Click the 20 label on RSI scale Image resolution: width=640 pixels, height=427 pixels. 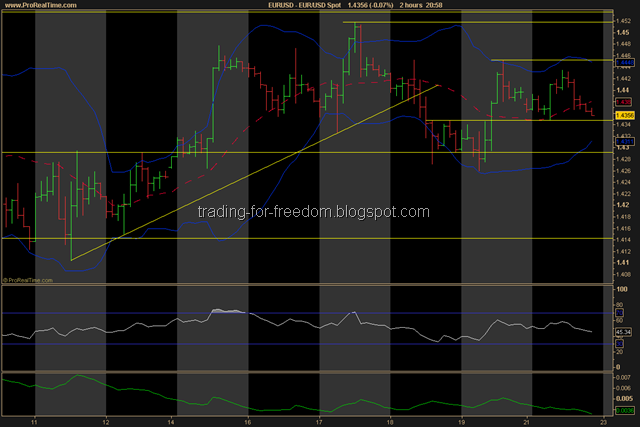[x=620, y=351]
